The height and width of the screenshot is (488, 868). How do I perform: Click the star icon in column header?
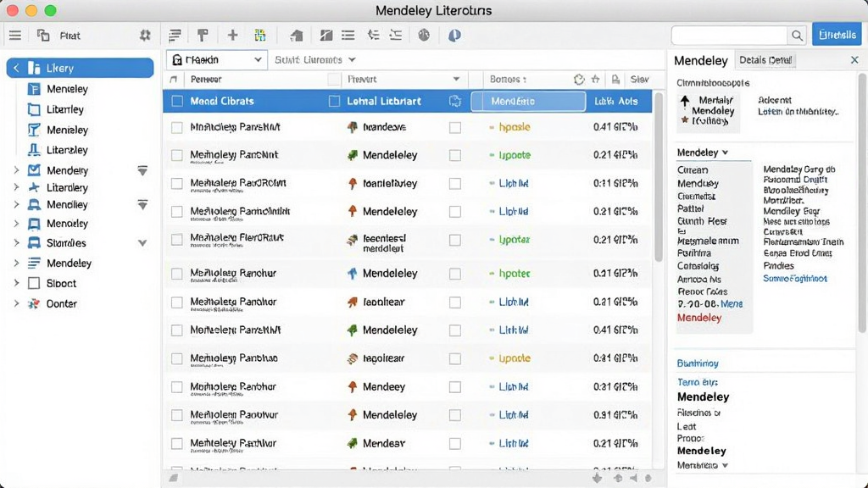coord(596,79)
